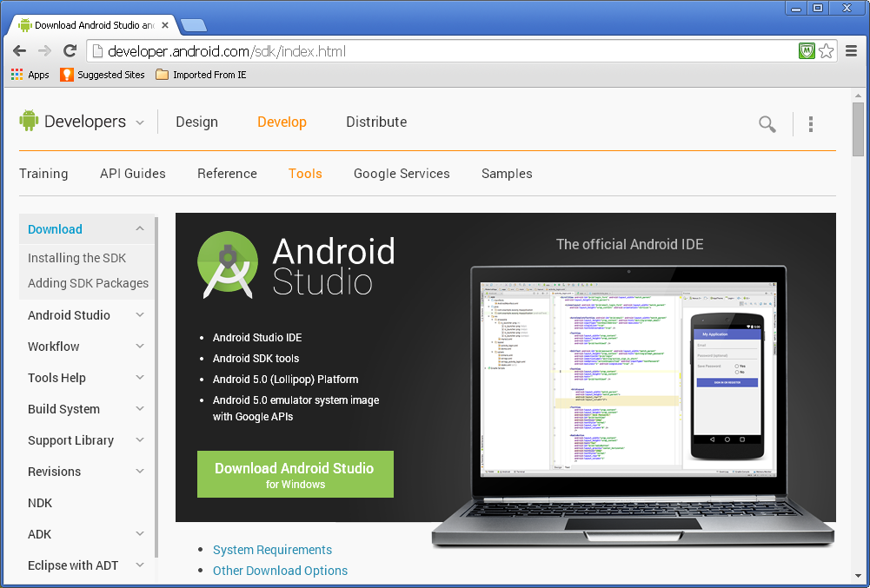Click Download Android Studio for Windows button

296,474
